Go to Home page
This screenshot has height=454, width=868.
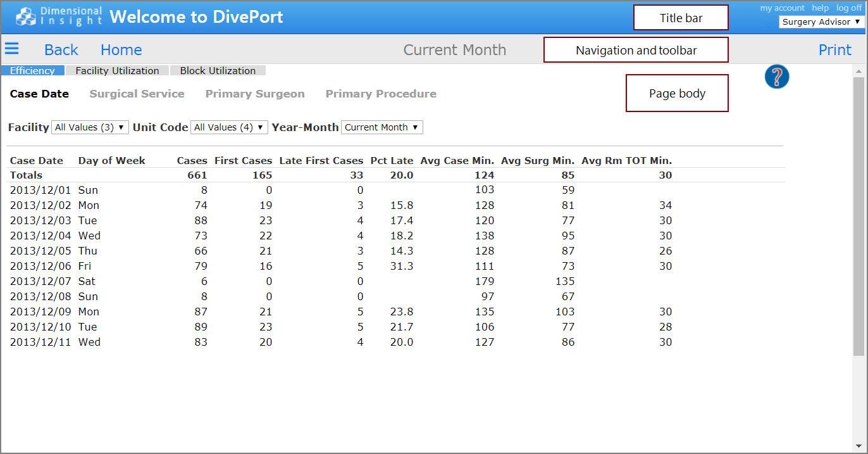(121, 49)
